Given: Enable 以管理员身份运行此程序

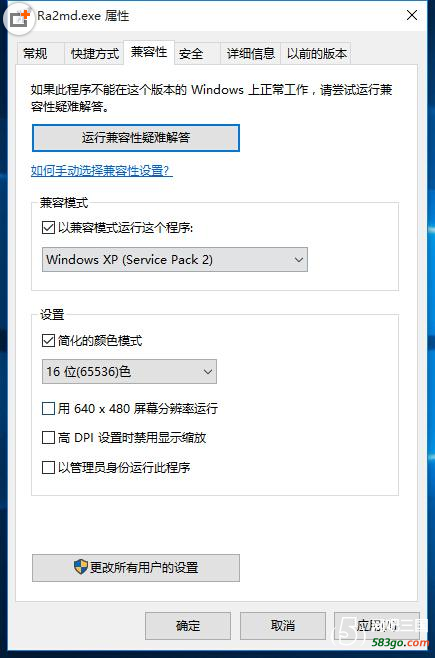Looking at the screenshot, I should click(48, 467).
